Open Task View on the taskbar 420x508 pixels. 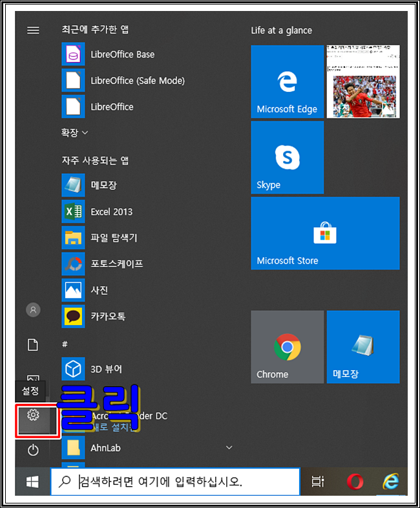318,482
